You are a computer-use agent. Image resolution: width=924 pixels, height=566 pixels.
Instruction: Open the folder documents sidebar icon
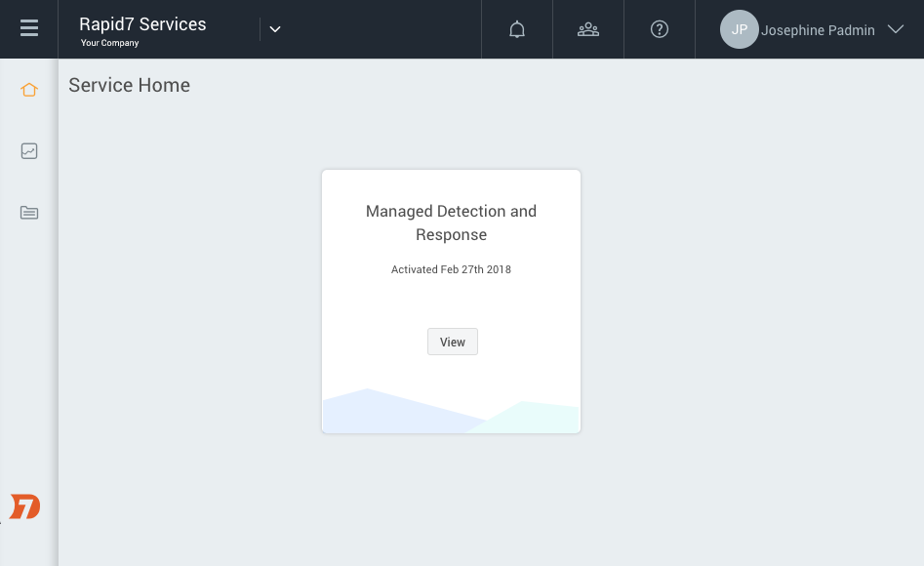tap(29, 213)
